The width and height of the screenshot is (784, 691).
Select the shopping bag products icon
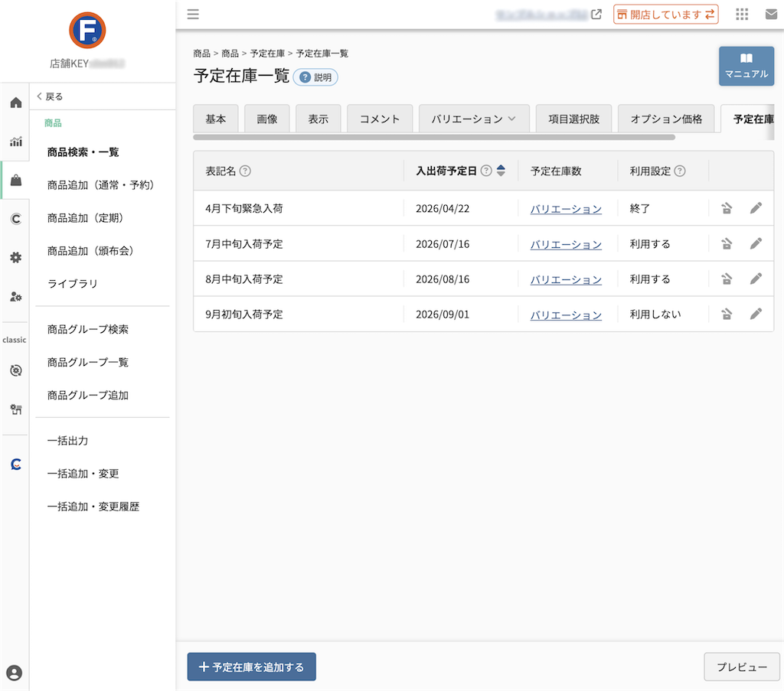(x=16, y=180)
